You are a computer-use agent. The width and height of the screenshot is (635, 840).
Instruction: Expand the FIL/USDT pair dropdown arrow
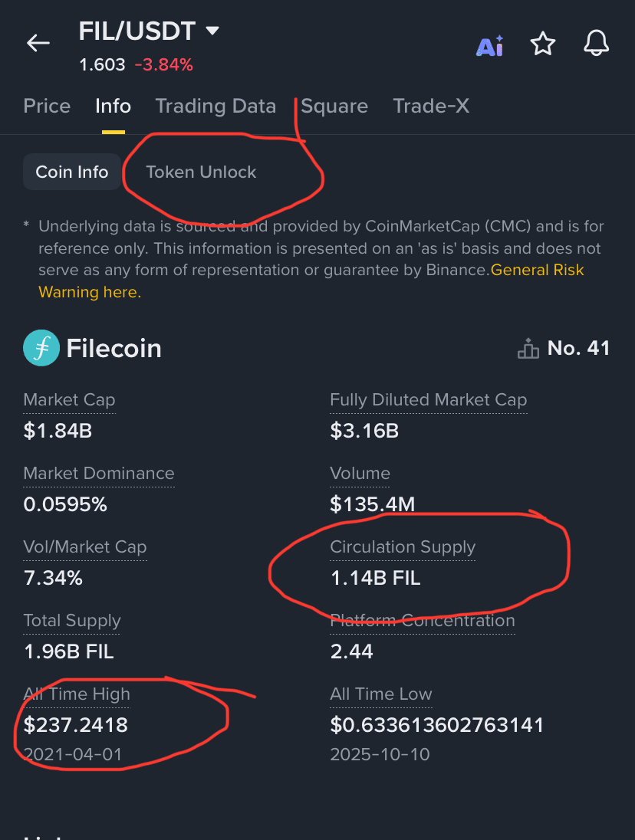coord(212,31)
